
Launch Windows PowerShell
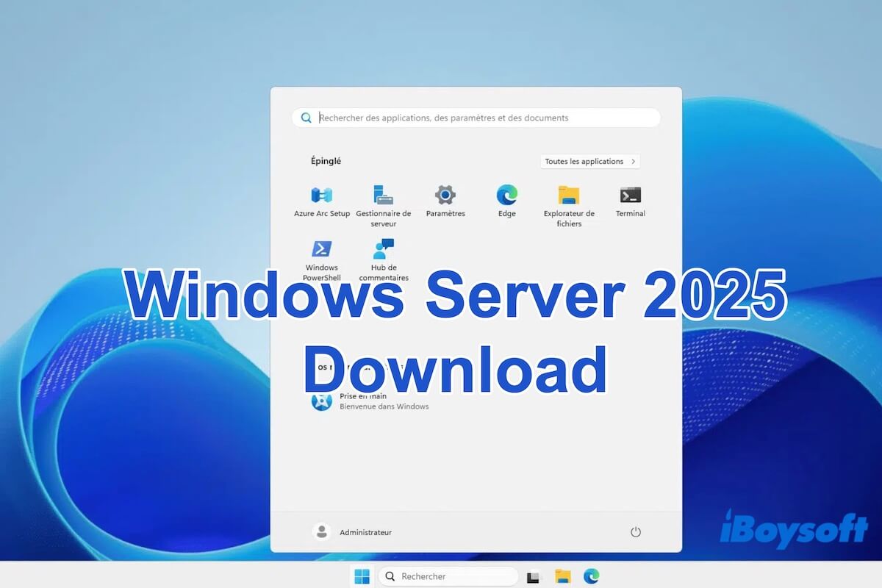[320, 250]
